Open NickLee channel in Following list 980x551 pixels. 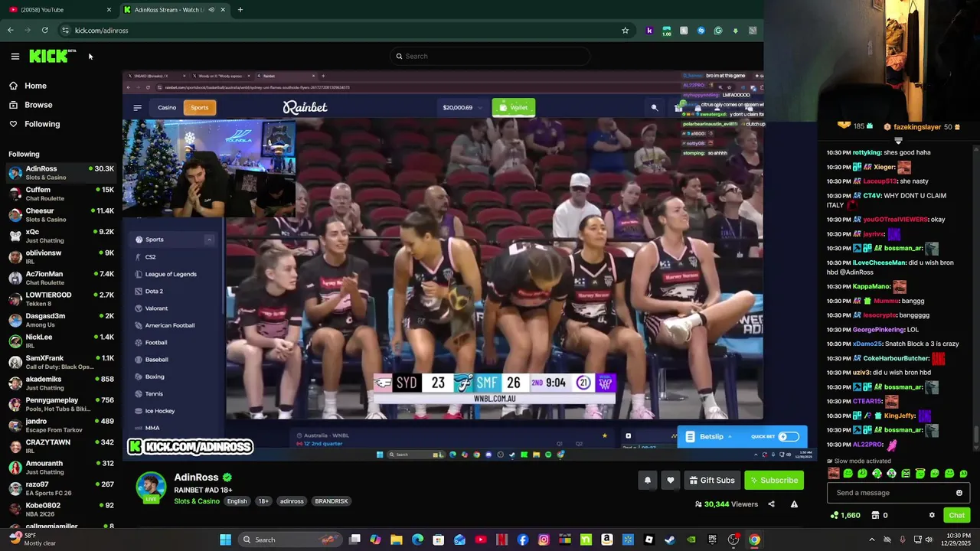click(x=61, y=341)
